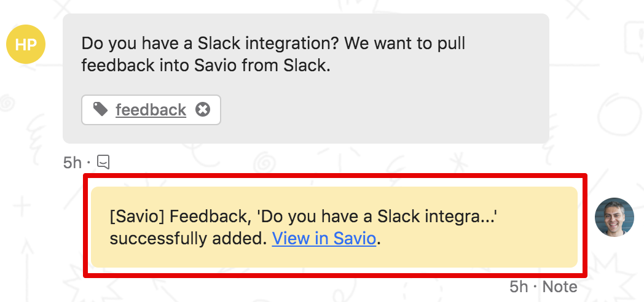Click the yellow HP customer avatar
644x302 pixels.
(26, 44)
